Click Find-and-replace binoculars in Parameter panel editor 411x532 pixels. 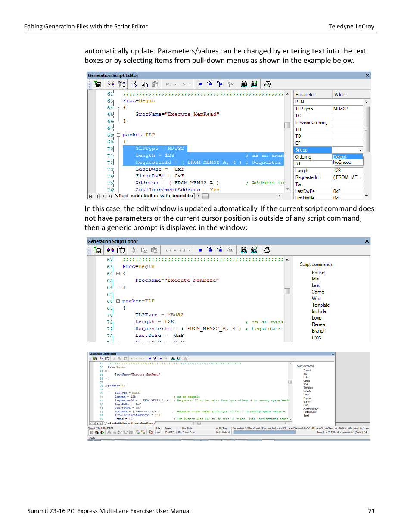[x=254, y=84]
